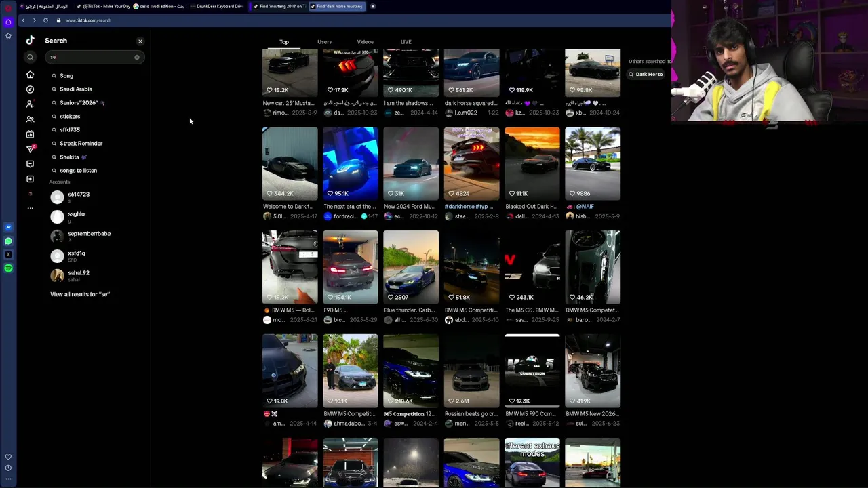
Task: Open the LIVE icon in TikTok sidebar
Action: tap(30, 134)
